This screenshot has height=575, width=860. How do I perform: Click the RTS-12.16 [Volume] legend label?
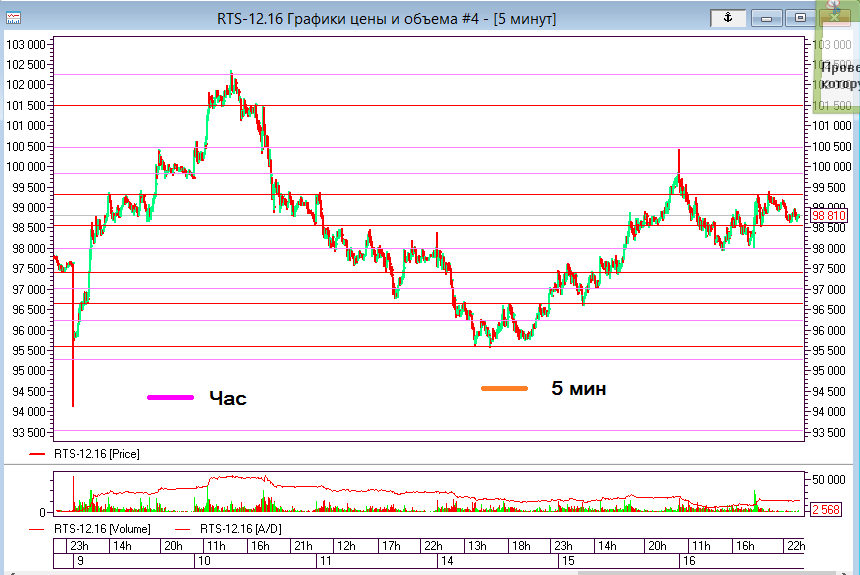(102, 529)
